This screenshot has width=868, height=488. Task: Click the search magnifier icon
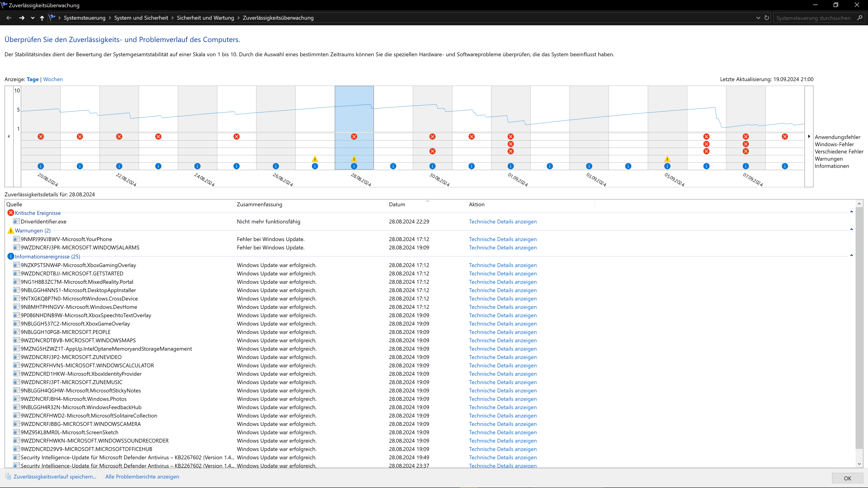coord(860,18)
